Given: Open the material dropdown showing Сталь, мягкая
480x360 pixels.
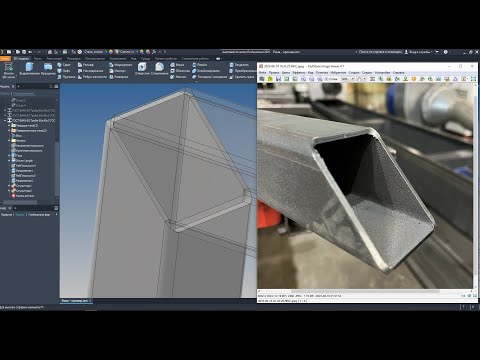Looking at the screenshot, I should 95,52.
